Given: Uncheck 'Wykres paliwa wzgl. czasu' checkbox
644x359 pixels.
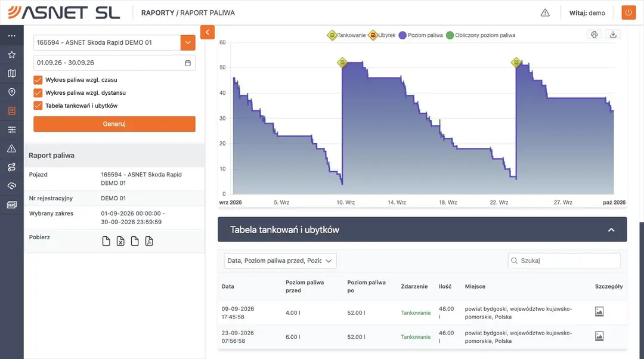Looking at the screenshot, I should point(38,80).
